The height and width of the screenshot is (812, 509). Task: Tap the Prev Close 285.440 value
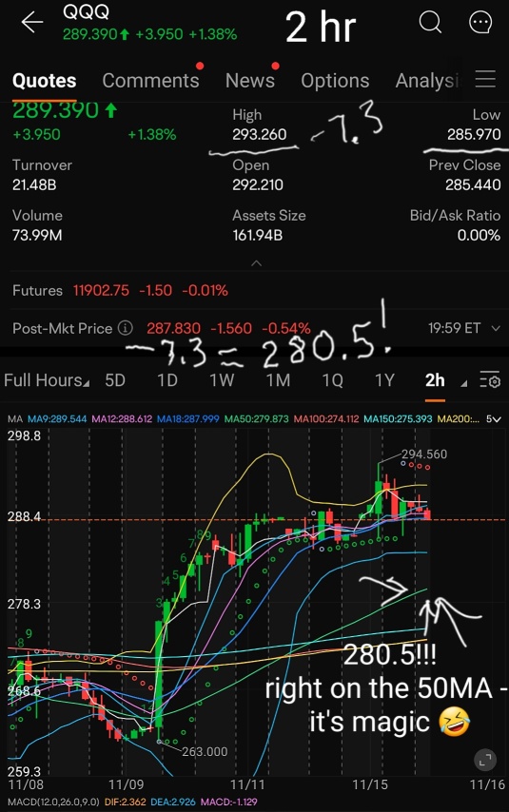click(473, 184)
